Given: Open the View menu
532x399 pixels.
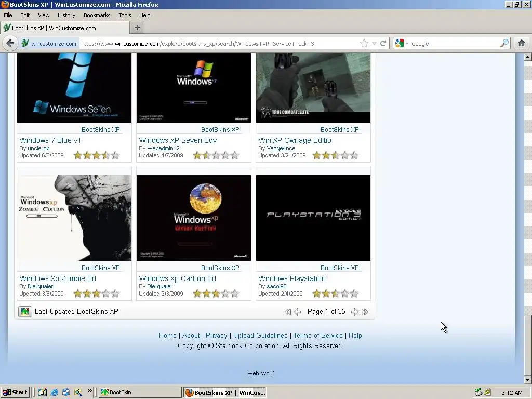Looking at the screenshot, I should coord(44,15).
